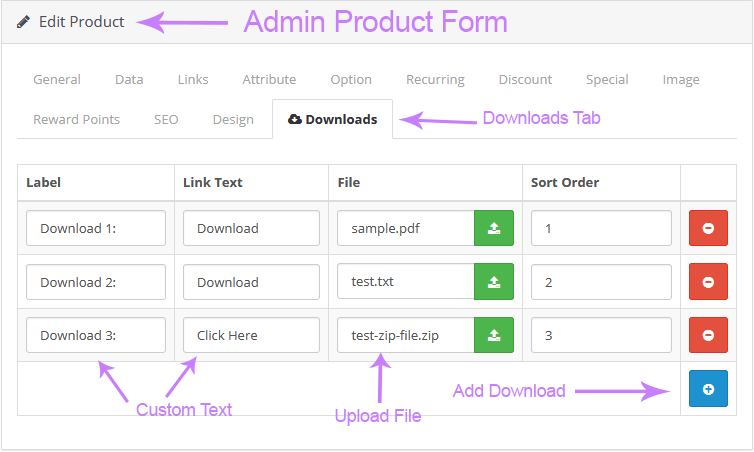
Task: Remove the Download 1 row
Action: tap(708, 228)
